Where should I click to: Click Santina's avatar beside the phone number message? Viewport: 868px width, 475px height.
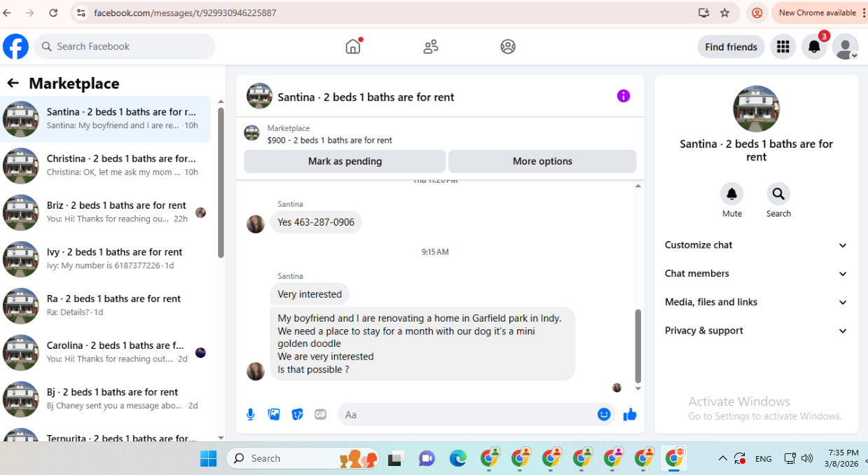tap(256, 224)
